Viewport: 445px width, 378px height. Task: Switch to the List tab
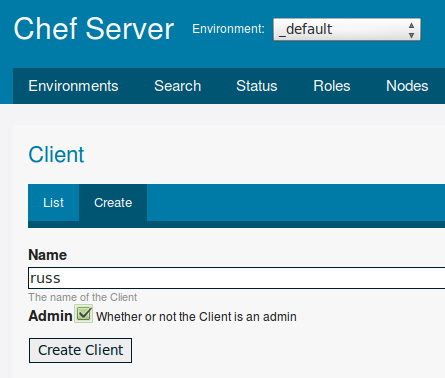point(53,203)
